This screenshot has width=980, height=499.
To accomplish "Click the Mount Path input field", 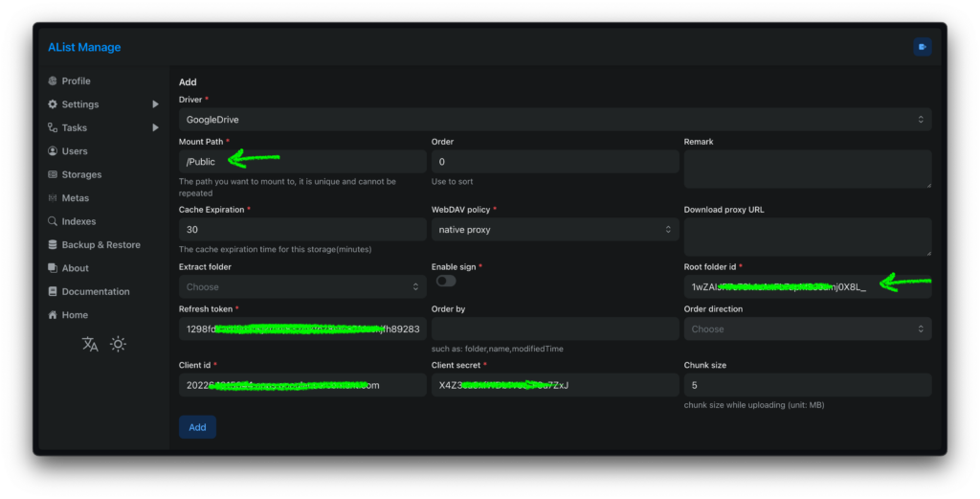I will 302,162.
